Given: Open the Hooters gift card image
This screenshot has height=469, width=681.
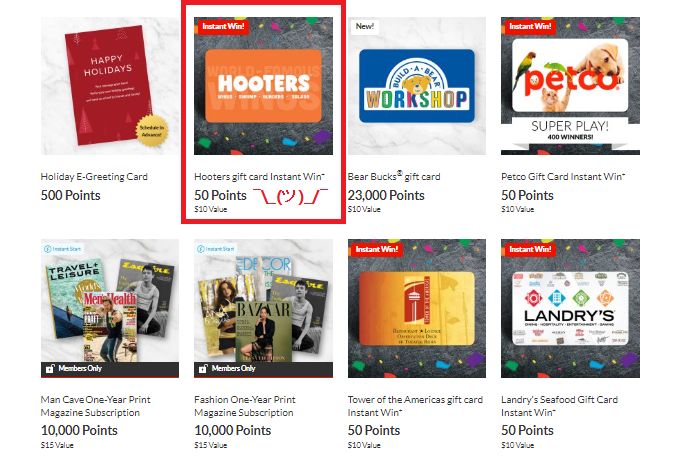Looking at the screenshot, I should 263,86.
